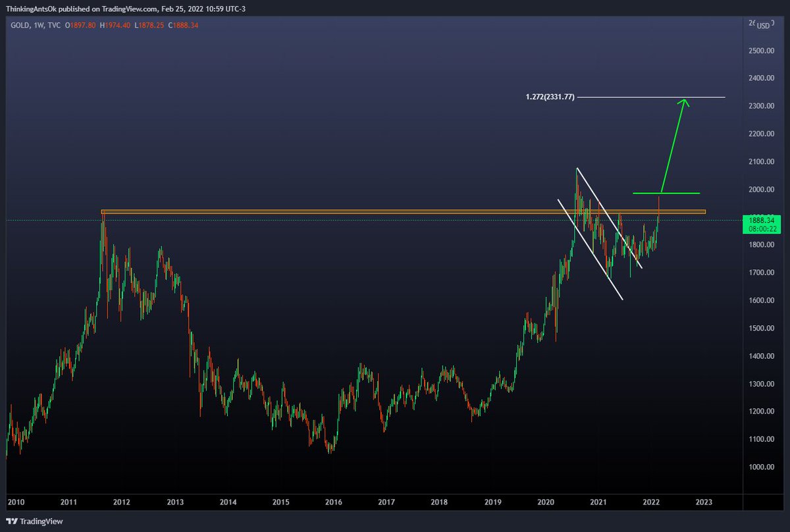Click the GOLD, 1W, TVC symbol title
This screenshot has height=532, width=790.
click(x=37, y=25)
